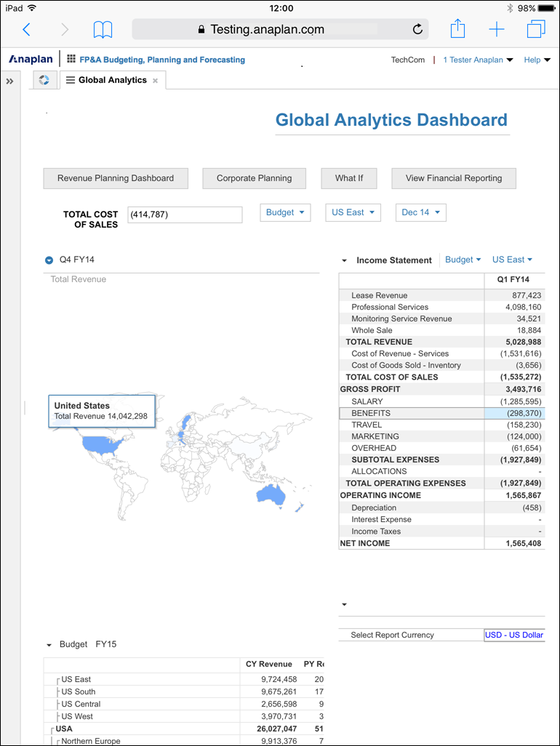Reload the page with refresh icon
The height and width of the screenshot is (746, 560).
[417, 30]
